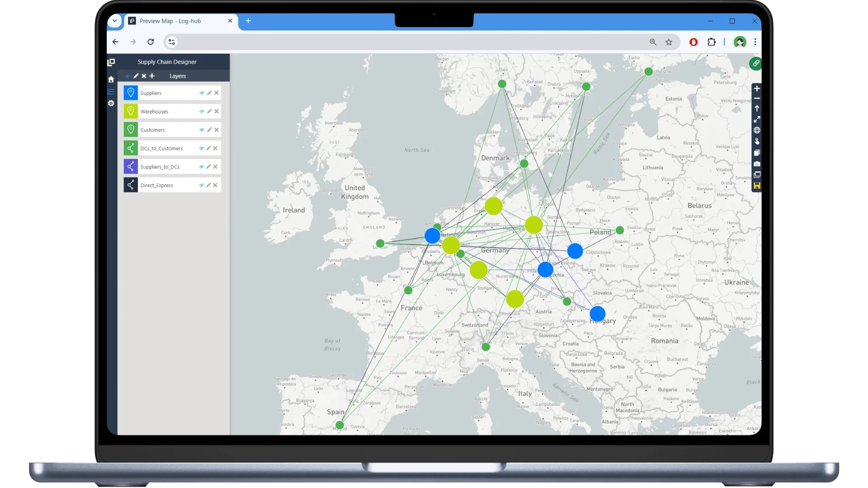Toggle the Customers layer eye icon

pos(202,130)
